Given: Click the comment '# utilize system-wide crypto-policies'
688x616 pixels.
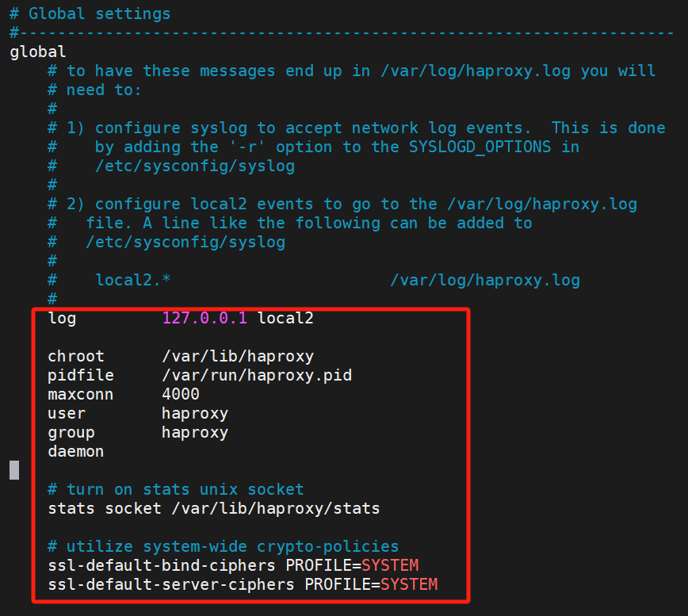Looking at the screenshot, I should (224, 546).
